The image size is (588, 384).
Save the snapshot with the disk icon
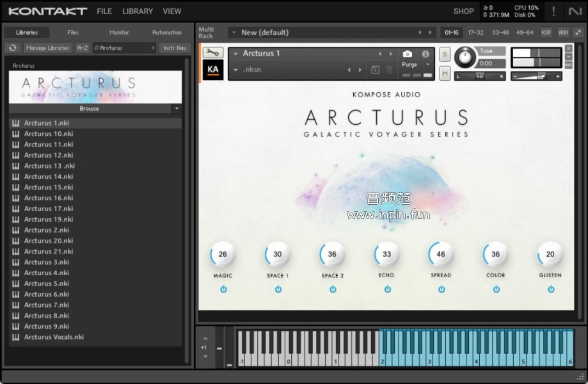click(x=376, y=70)
